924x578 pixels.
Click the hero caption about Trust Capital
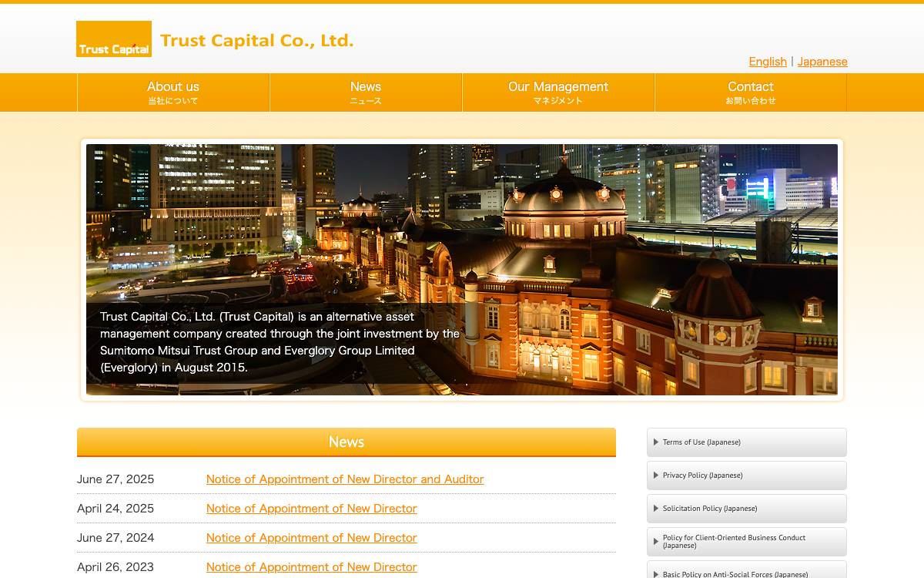[280, 342]
